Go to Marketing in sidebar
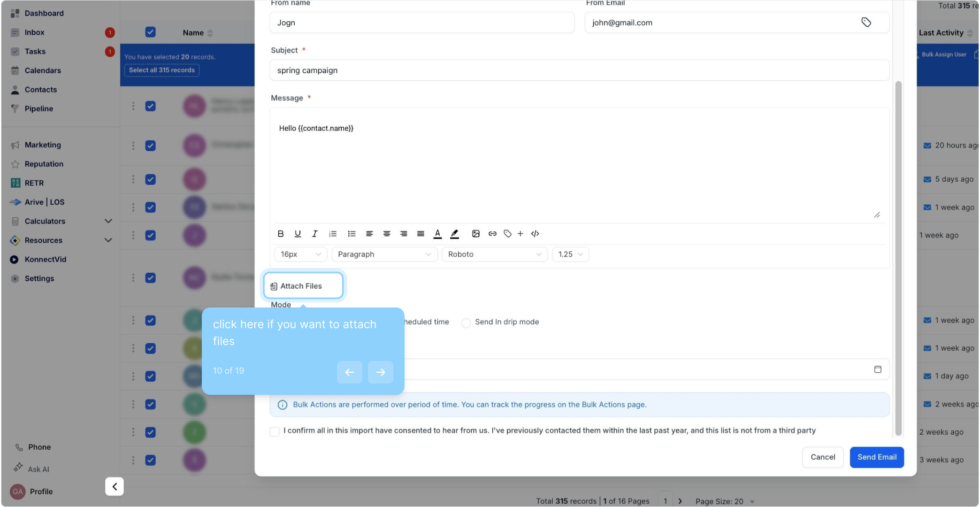The width and height of the screenshot is (980, 507). 43,145
